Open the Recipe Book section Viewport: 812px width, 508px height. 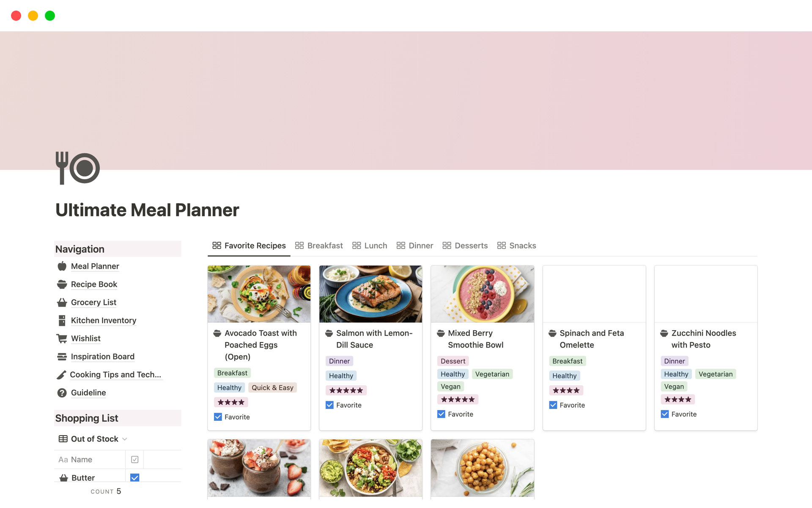coord(93,284)
